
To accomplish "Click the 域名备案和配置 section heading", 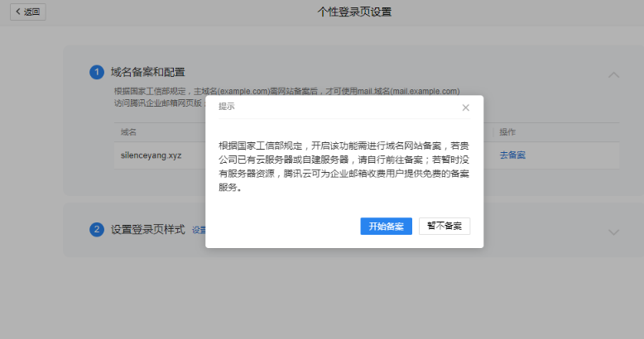I will (148, 73).
